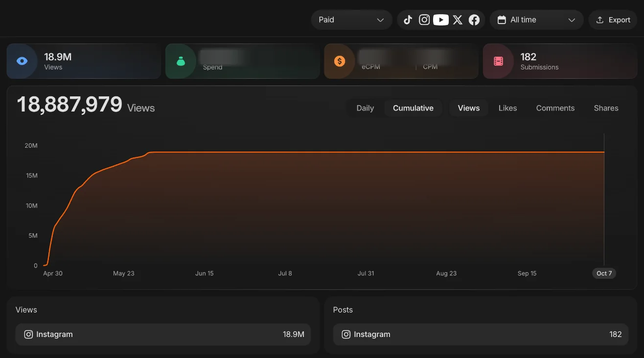644x358 pixels.
Task: Open the 182 Submissions stat card
Action: (560, 61)
